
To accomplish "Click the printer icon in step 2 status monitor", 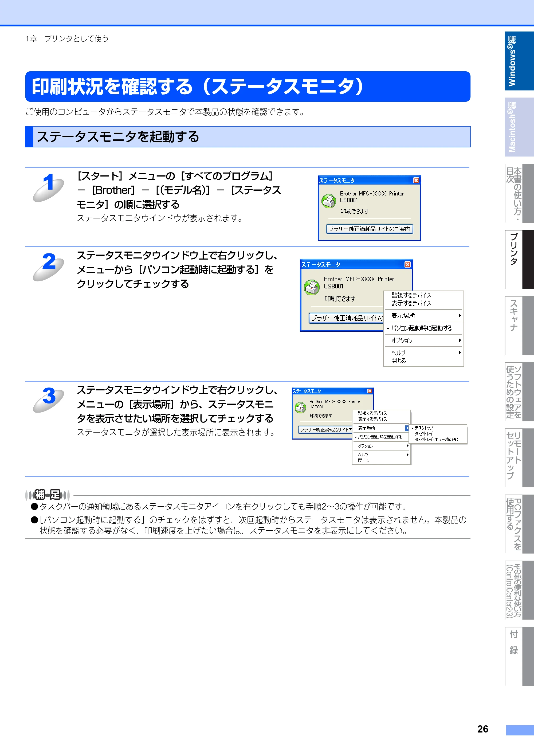I will point(311,287).
